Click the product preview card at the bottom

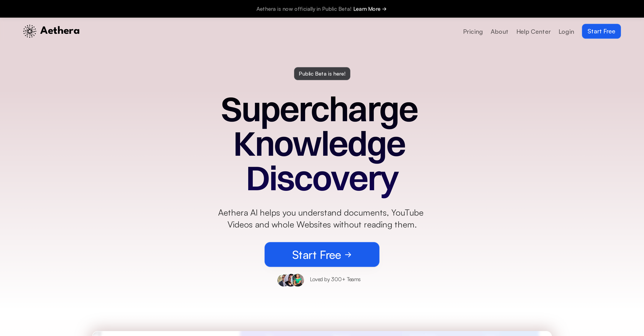[322, 333]
